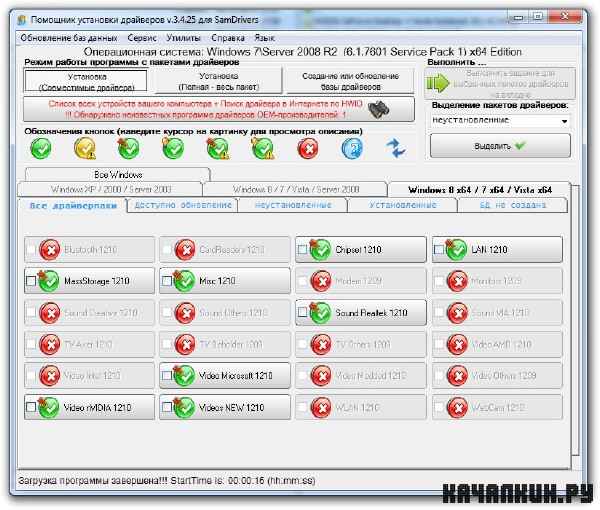600x510 pixels.
Task: Click the green check icon beside MassStorage 1210
Action: pos(49,281)
